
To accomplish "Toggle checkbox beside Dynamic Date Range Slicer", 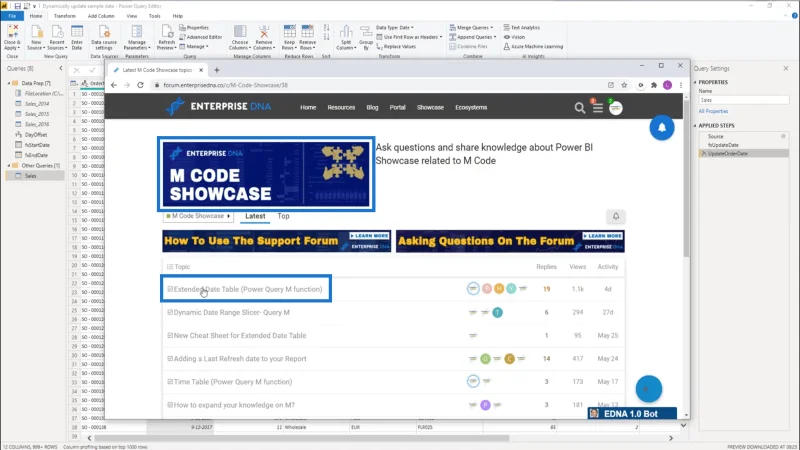I will click(x=170, y=312).
